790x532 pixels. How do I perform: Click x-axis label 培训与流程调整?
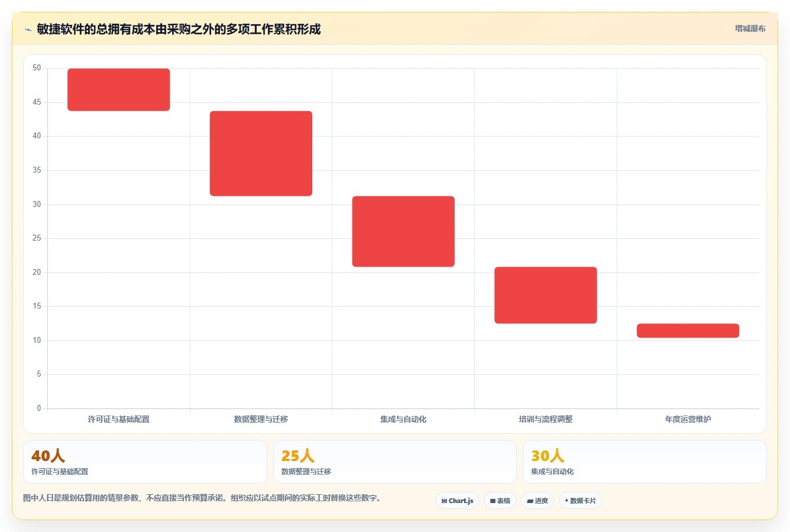point(546,419)
